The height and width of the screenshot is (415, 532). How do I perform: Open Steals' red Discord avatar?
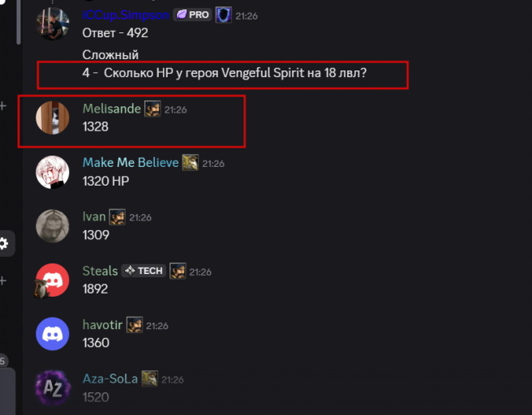tap(53, 280)
